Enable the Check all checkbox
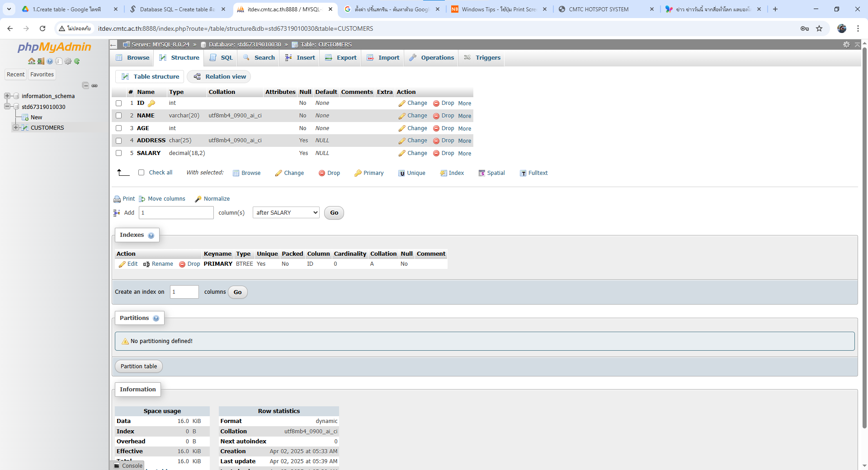 pyautogui.click(x=142, y=173)
